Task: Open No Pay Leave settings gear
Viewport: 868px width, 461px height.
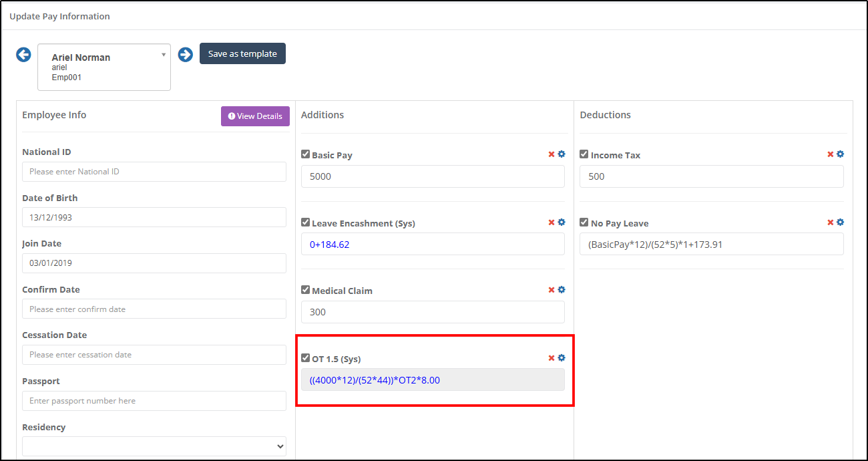Action: tap(841, 222)
